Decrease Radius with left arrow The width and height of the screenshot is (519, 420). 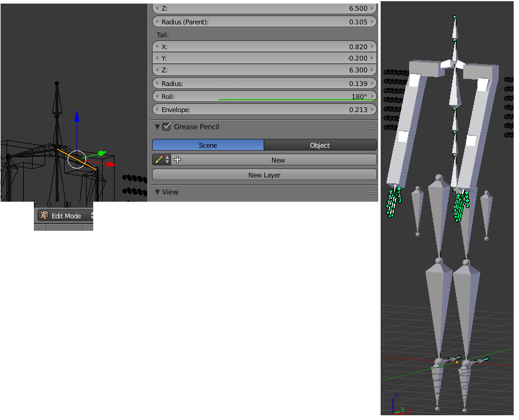tap(157, 83)
